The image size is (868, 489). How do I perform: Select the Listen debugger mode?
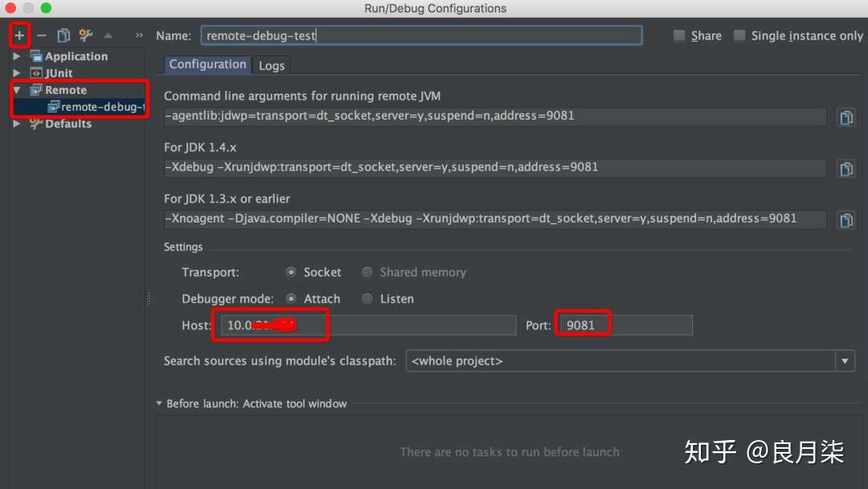click(367, 299)
